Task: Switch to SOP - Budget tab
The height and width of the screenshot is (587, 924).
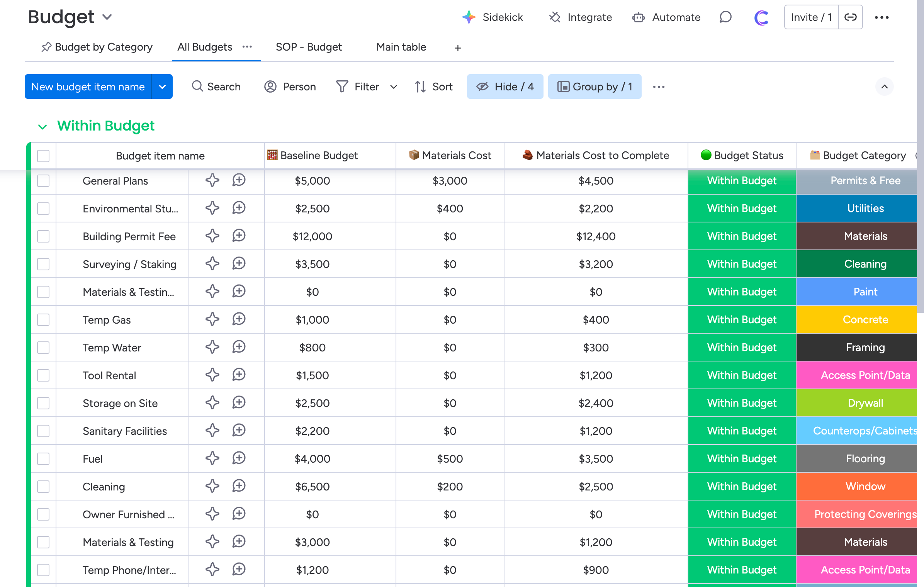Action: click(308, 47)
